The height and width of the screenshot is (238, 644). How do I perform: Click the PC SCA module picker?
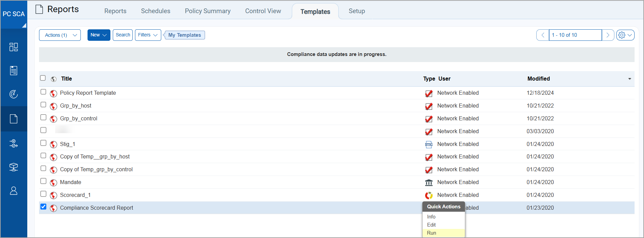pyautogui.click(x=14, y=14)
